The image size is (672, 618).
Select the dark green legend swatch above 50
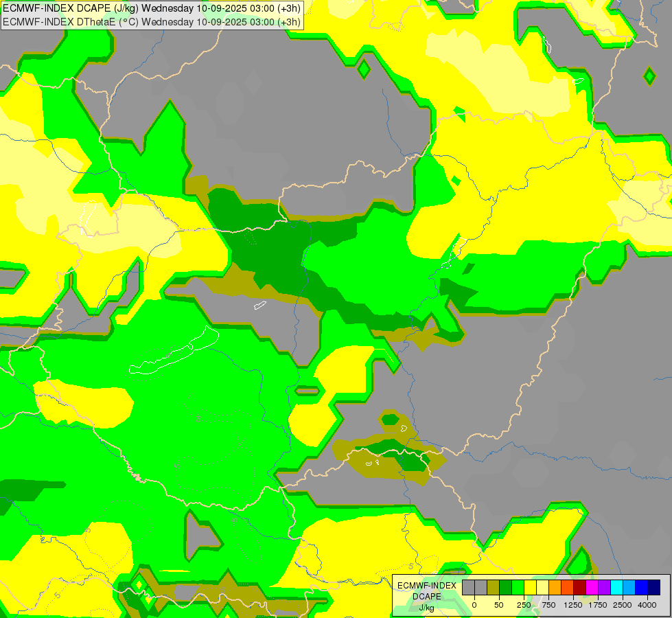click(506, 587)
